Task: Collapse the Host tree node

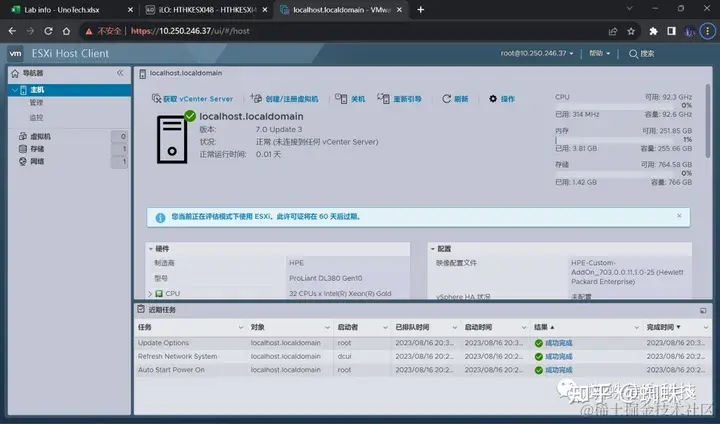Action: point(15,90)
